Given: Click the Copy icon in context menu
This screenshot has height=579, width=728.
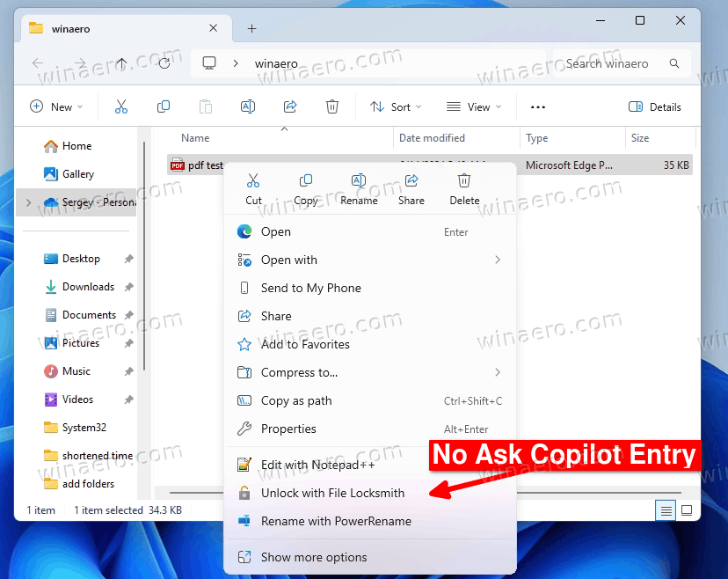Looking at the screenshot, I should coord(305,180).
